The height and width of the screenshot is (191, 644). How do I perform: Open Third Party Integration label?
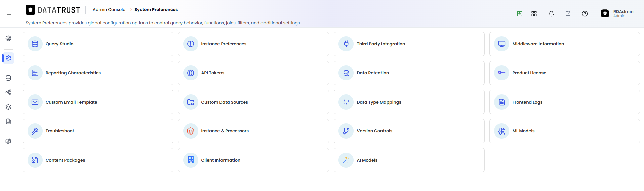(x=381, y=44)
